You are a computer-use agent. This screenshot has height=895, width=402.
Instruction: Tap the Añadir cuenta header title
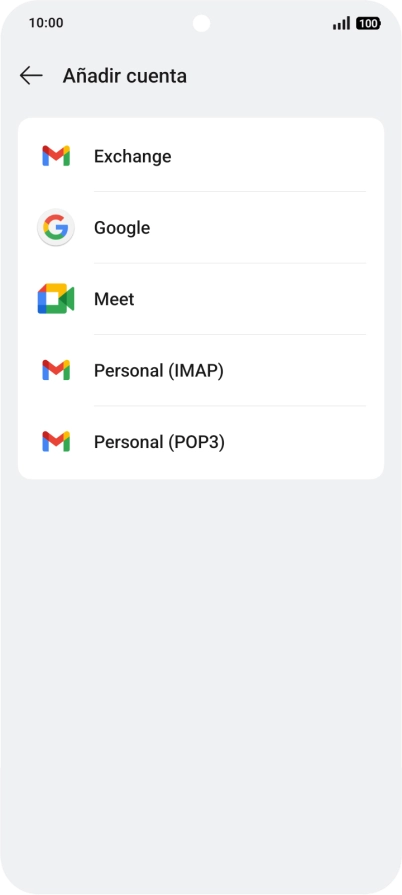click(x=124, y=76)
